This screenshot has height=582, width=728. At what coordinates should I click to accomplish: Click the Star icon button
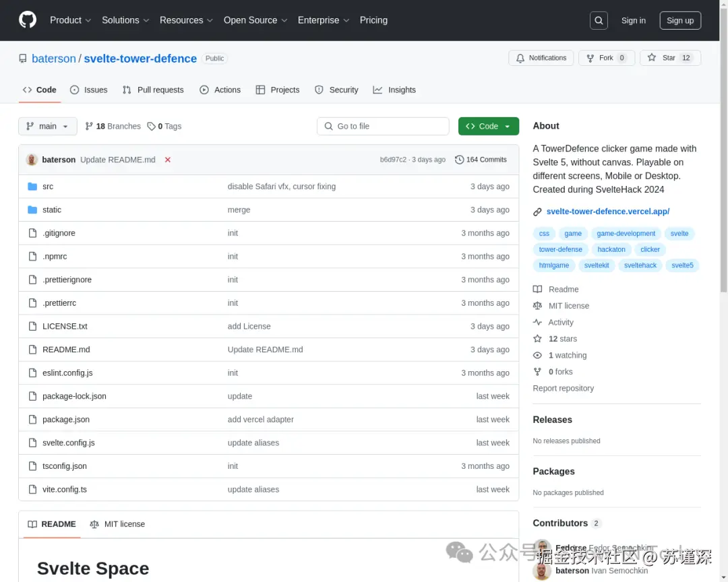click(652, 57)
